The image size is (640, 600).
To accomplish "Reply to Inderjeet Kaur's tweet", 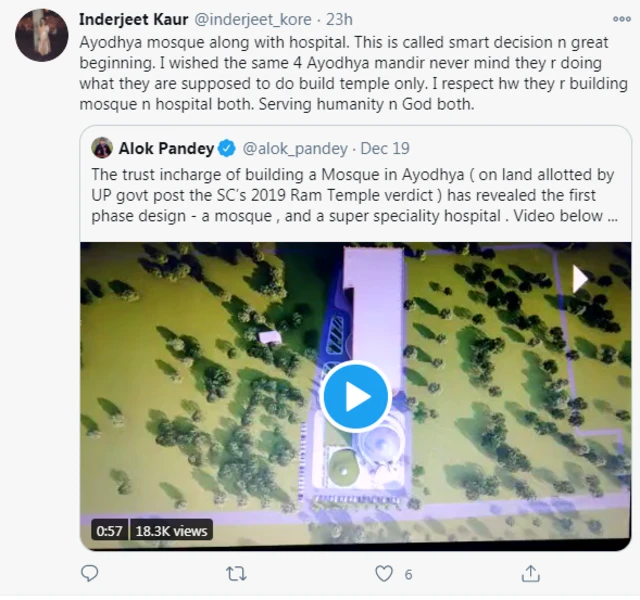I will point(89,574).
